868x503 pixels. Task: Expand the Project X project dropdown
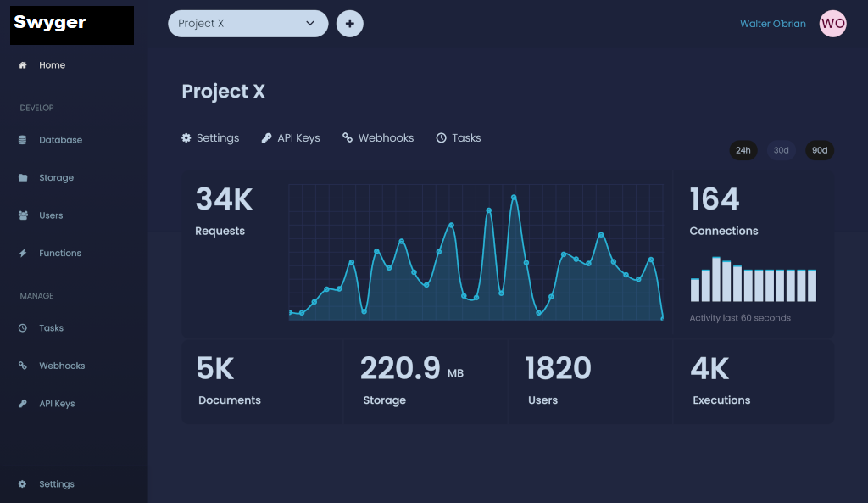tap(240, 24)
